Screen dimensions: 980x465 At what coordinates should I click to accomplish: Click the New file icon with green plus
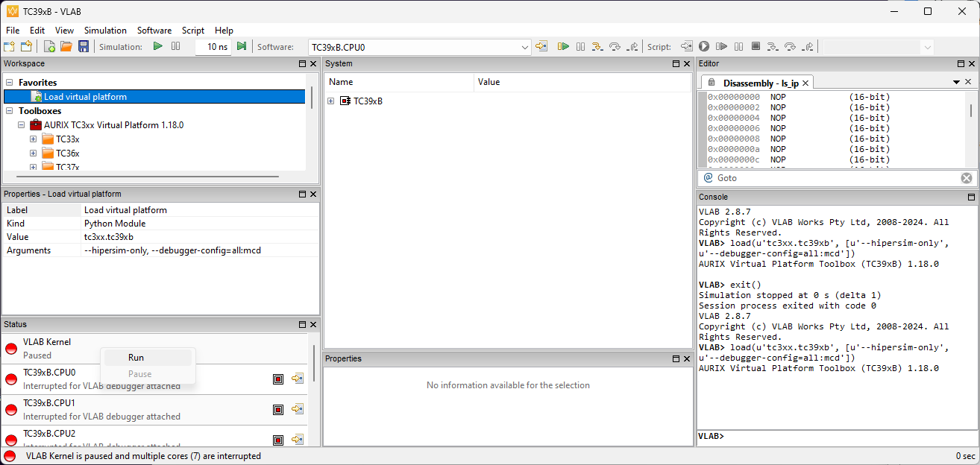pos(50,46)
